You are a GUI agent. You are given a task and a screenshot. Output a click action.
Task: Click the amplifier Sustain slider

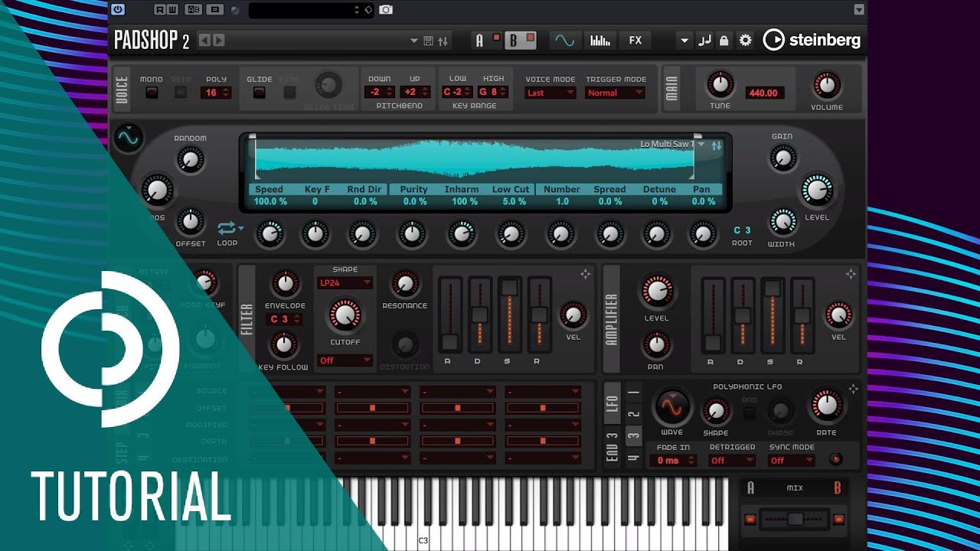tap(773, 317)
